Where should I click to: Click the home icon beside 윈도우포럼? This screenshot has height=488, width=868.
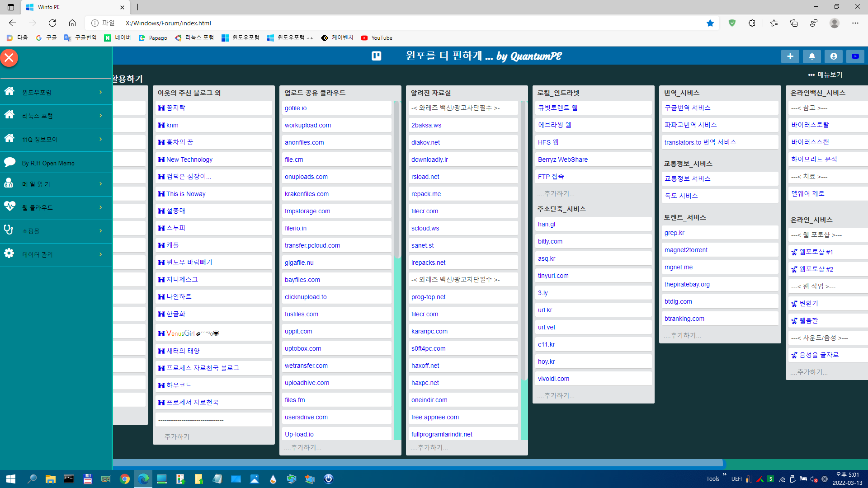click(x=9, y=91)
